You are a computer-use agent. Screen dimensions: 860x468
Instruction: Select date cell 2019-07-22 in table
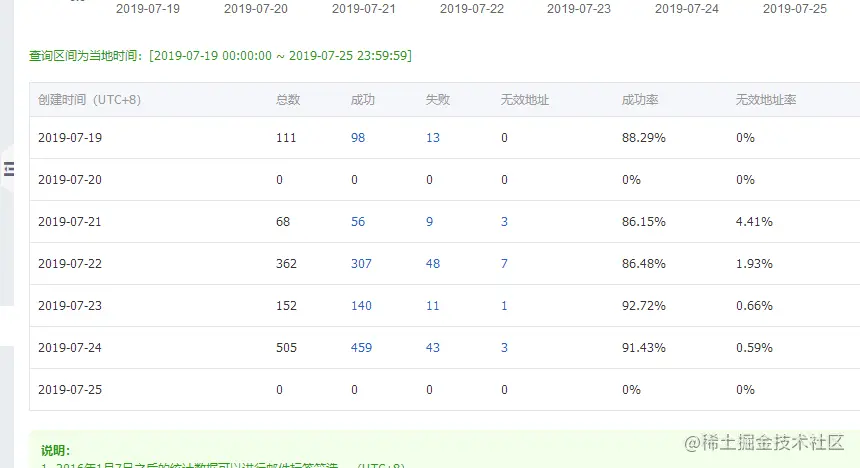click(x=70, y=264)
